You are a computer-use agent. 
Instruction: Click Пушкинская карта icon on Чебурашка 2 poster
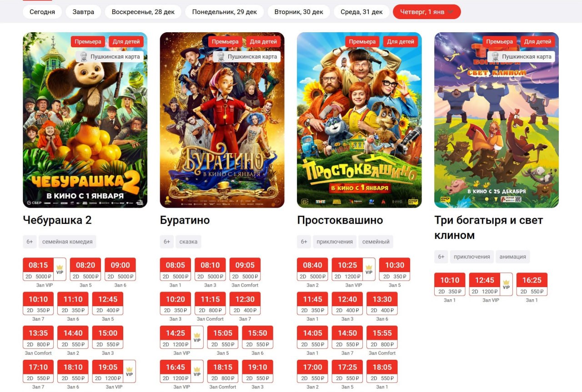[84, 57]
